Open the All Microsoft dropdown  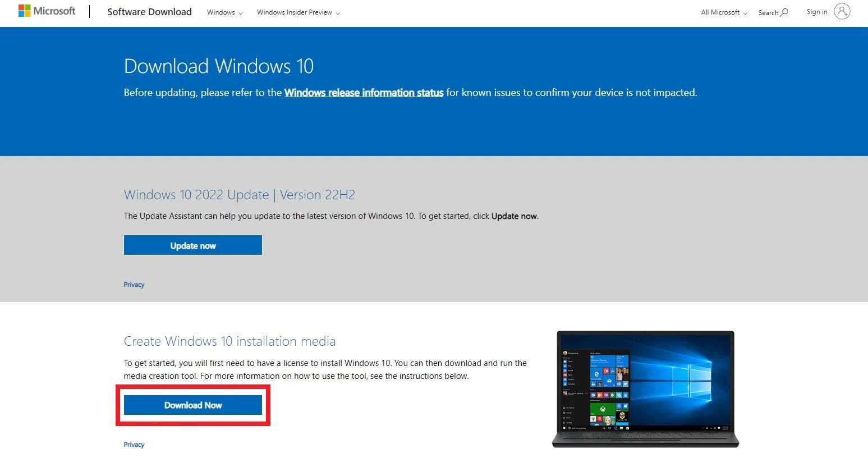(x=724, y=12)
